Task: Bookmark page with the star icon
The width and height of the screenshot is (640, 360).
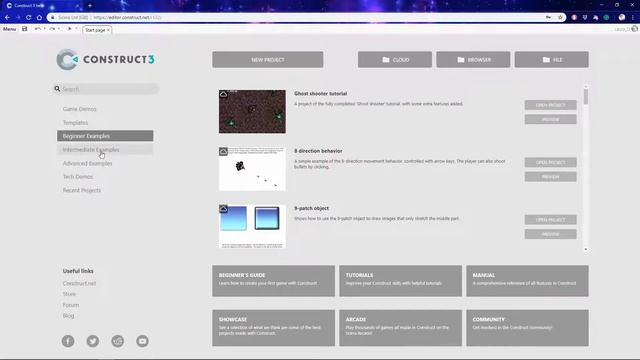Action: (x=560, y=18)
